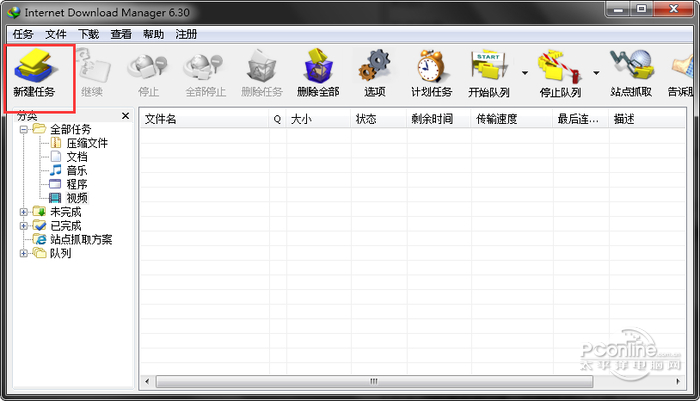The image size is (700, 401).
Task: Click the Q column header
Action: coord(277,119)
